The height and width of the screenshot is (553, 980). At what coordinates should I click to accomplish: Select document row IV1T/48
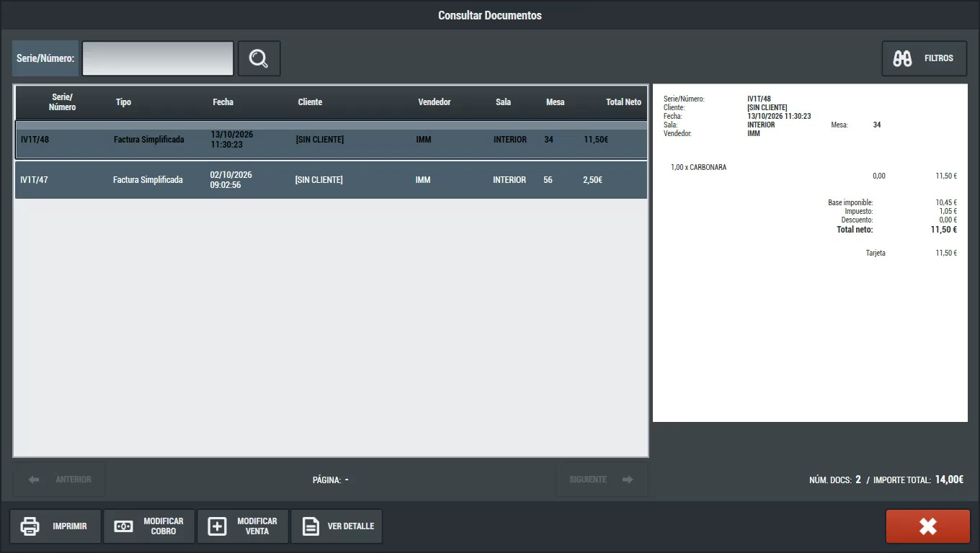[331, 140]
